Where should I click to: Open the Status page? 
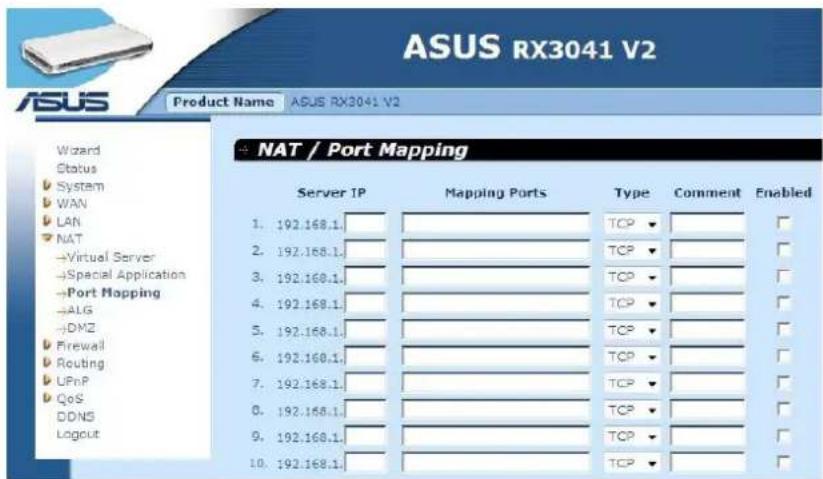[x=77, y=168]
